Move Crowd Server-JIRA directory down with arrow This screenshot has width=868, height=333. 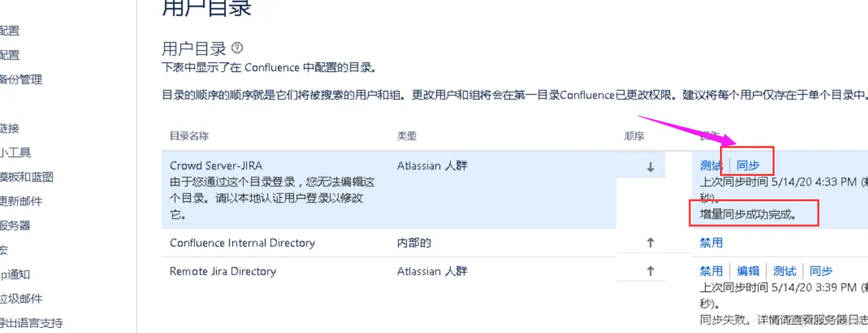[650, 166]
